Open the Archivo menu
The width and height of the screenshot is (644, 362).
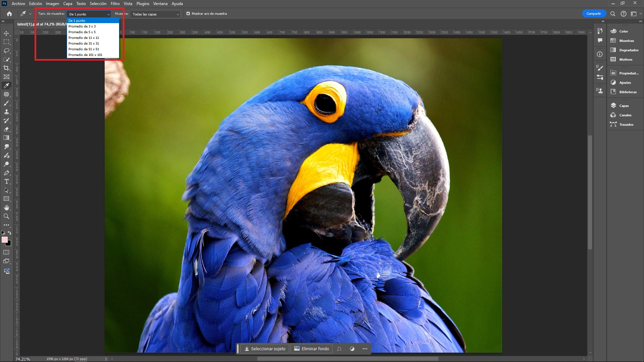click(x=18, y=4)
